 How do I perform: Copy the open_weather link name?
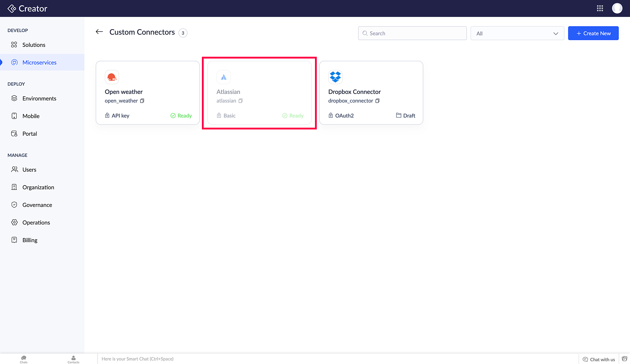pos(142,101)
